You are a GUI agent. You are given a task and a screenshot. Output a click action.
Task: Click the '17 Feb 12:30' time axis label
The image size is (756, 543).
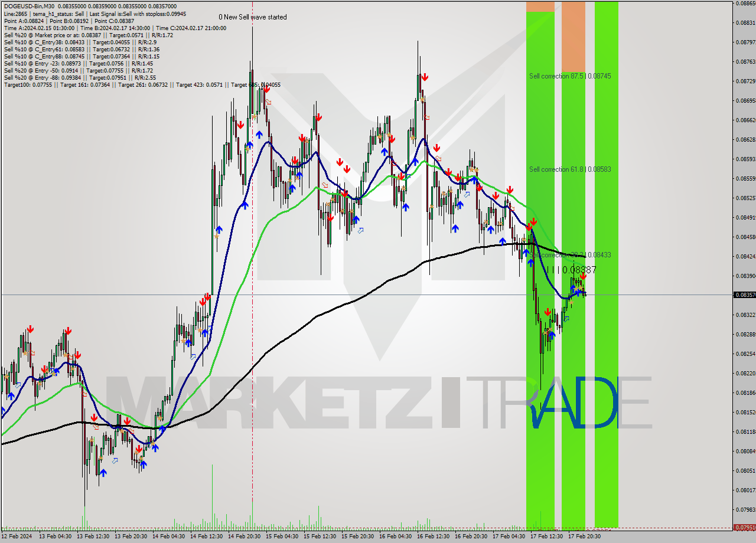point(548,537)
